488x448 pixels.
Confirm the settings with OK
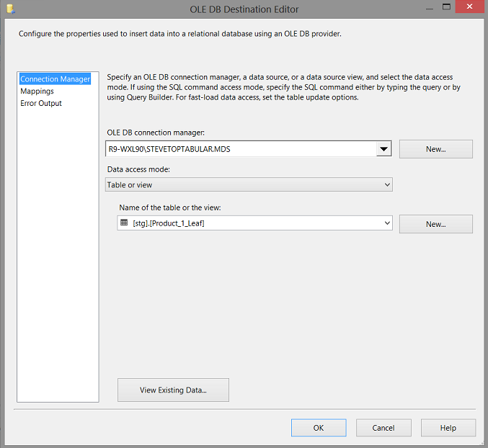click(x=319, y=428)
